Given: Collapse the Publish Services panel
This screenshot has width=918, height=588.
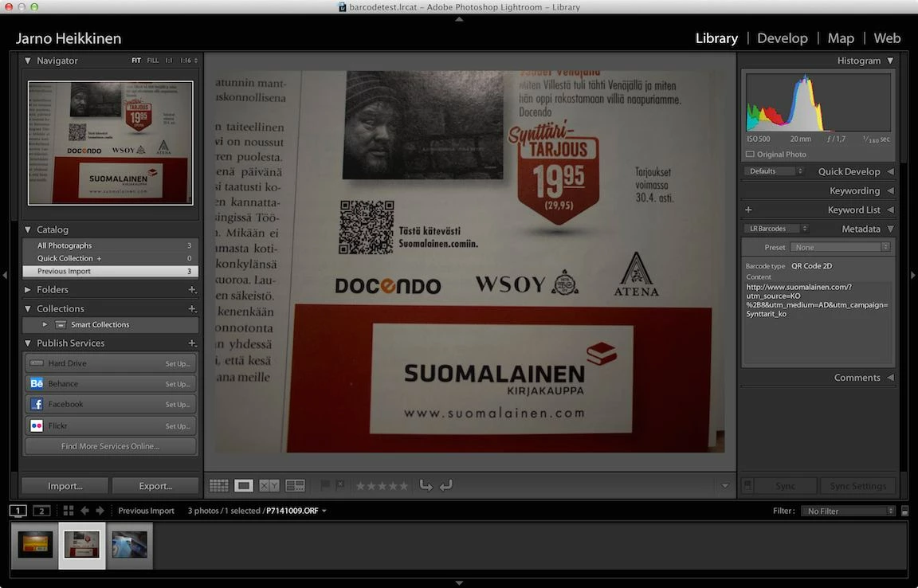Looking at the screenshot, I should click(28, 343).
